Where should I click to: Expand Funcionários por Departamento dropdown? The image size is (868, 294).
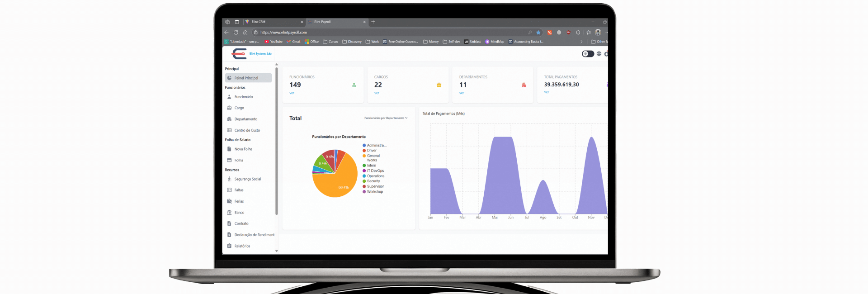pyautogui.click(x=386, y=118)
